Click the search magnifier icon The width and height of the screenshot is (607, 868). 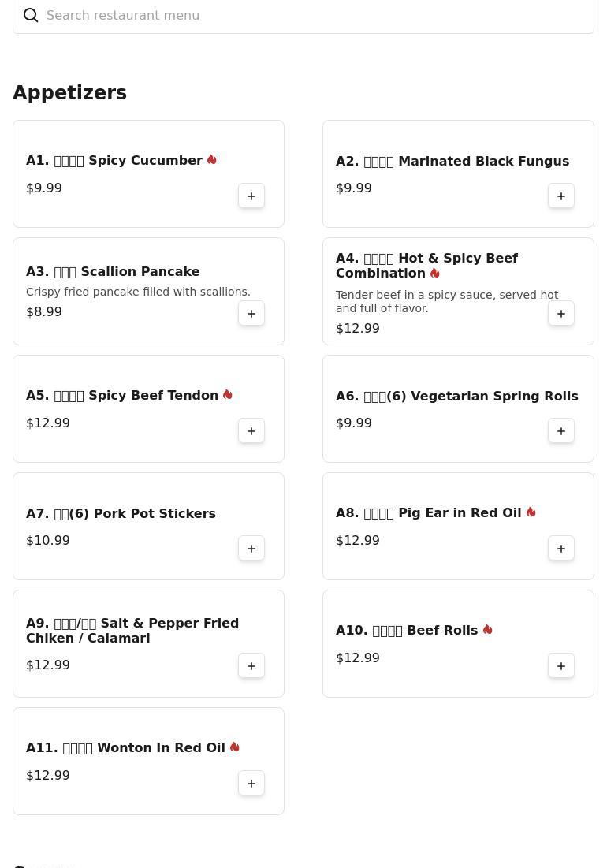[x=31, y=16]
